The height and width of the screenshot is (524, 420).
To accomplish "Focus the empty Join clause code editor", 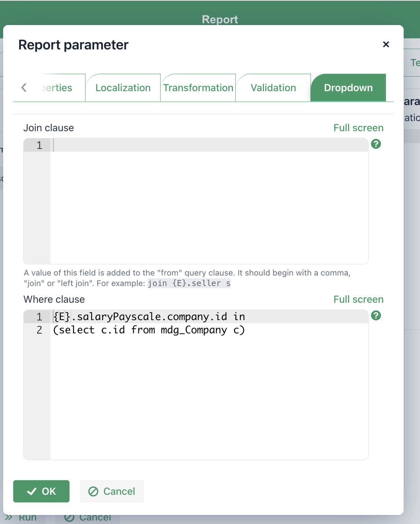I will (209, 202).
